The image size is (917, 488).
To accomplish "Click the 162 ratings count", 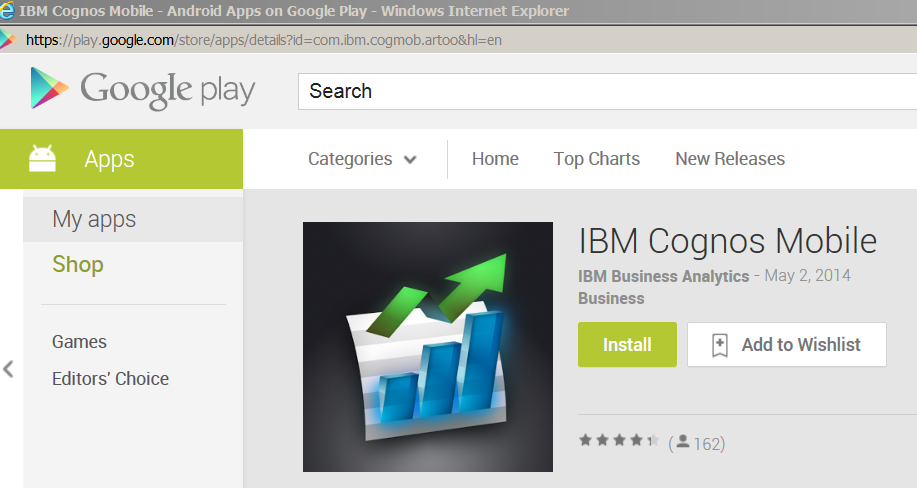I will tap(706, 444).
